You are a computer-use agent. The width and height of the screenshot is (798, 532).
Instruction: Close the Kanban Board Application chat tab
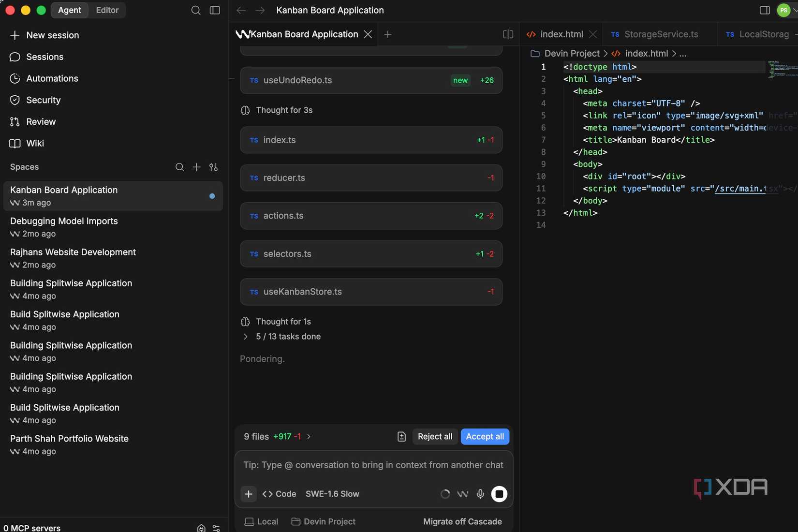pos(368,34)
